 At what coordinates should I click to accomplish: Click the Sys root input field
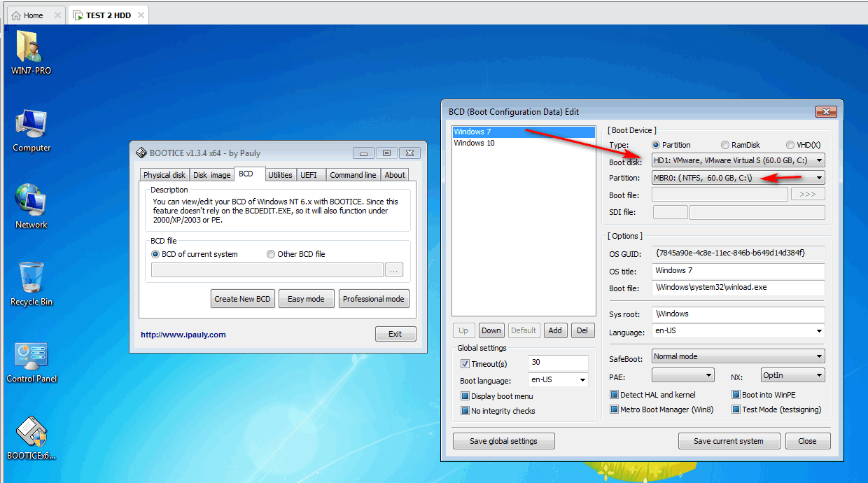click(x=738, y=314)
